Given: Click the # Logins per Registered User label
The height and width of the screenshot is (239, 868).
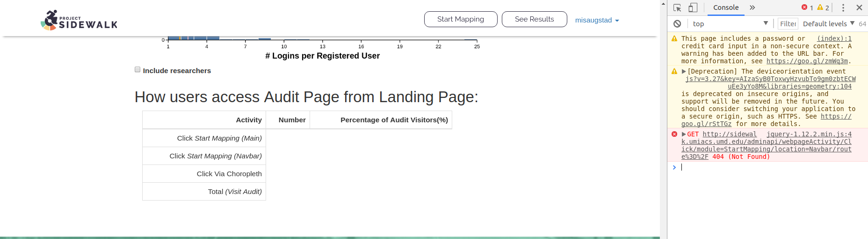Looking at the screenshot, I should (x=322, y=56).
